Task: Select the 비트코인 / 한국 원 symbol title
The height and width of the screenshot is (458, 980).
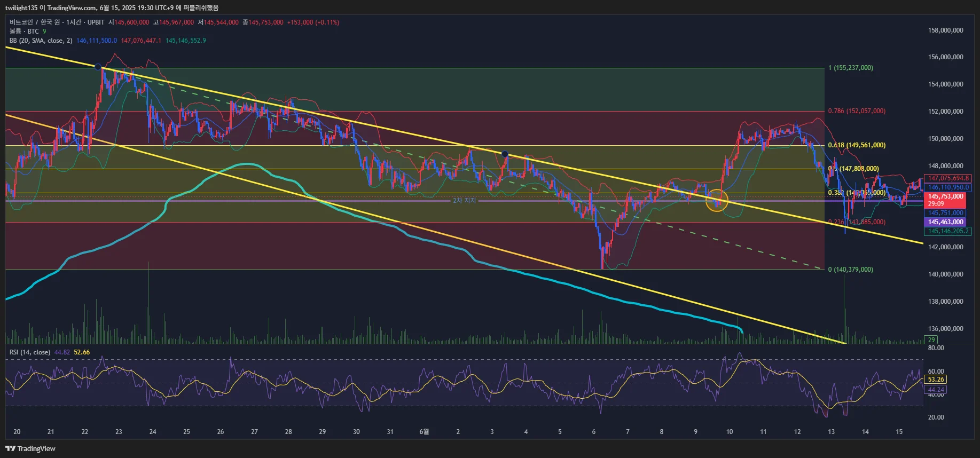Action: coord(57,22)
